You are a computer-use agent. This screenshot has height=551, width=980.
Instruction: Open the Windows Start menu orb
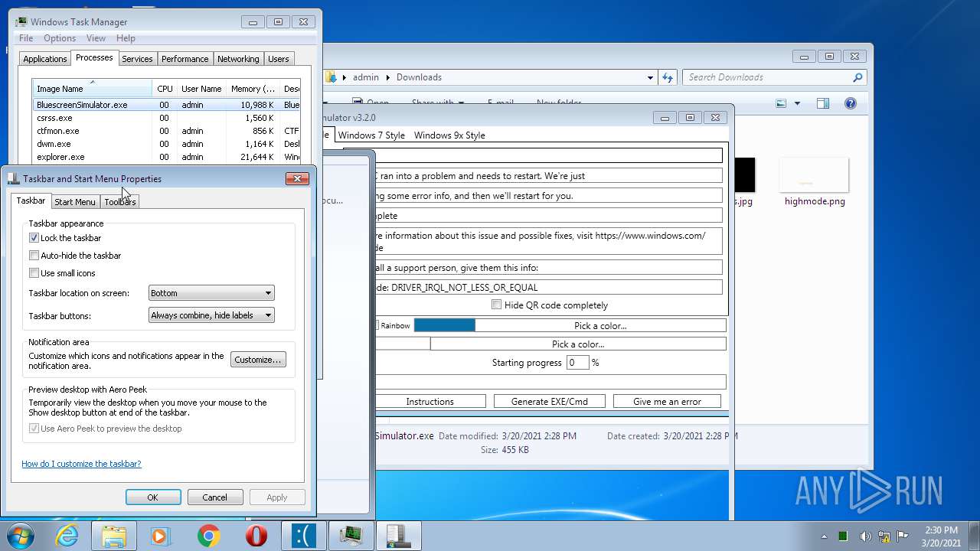(21, 536)
